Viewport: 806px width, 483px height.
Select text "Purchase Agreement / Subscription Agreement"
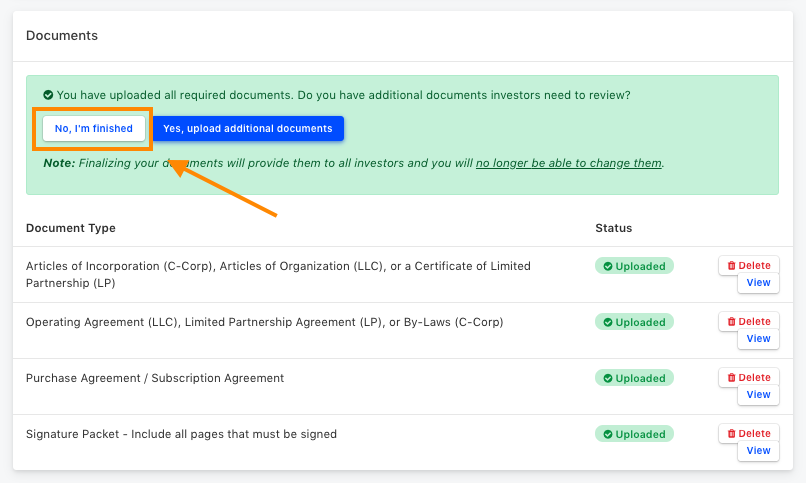pos(155,378)
